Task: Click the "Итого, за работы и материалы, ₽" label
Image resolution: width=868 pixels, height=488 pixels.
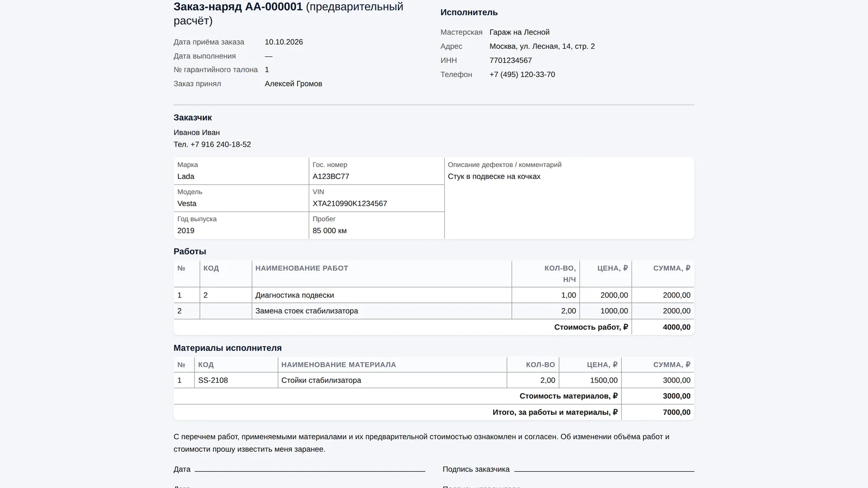Action: 555,412
